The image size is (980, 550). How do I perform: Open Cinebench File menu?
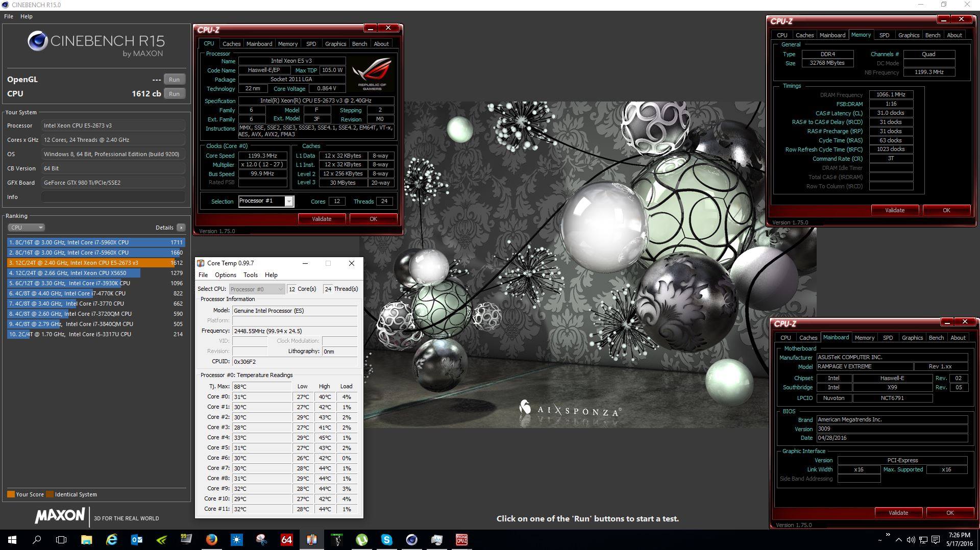coord(9,16)
